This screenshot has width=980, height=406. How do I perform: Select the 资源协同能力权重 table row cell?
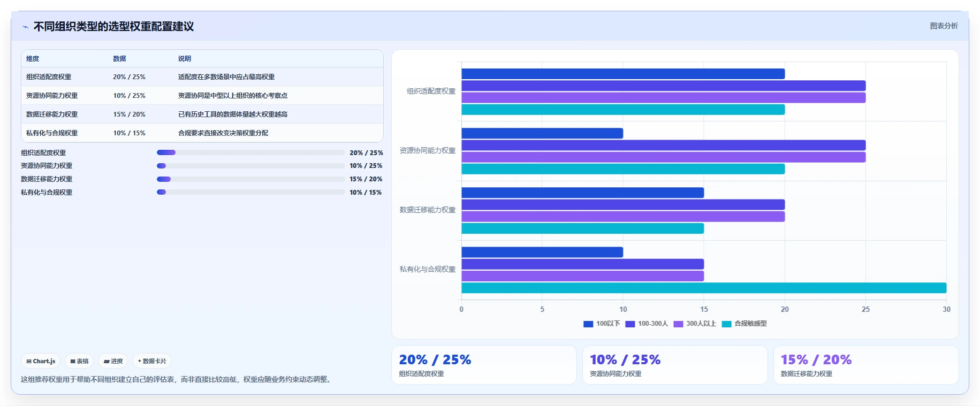[52, 96]
